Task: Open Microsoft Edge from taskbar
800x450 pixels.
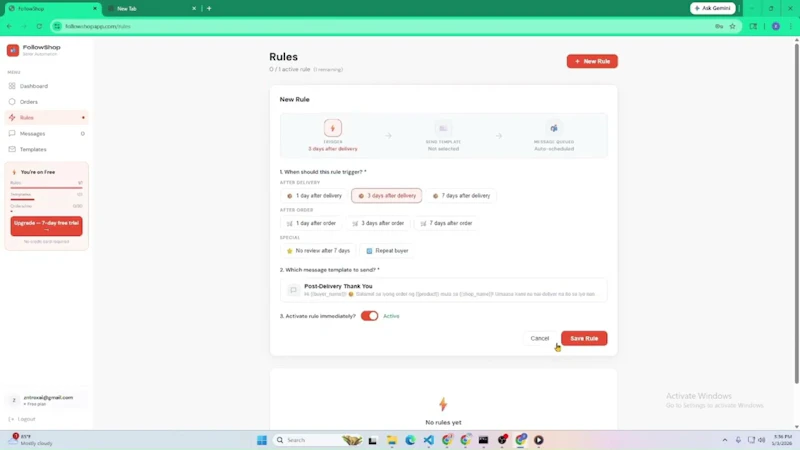Action: tap(410, 440)
